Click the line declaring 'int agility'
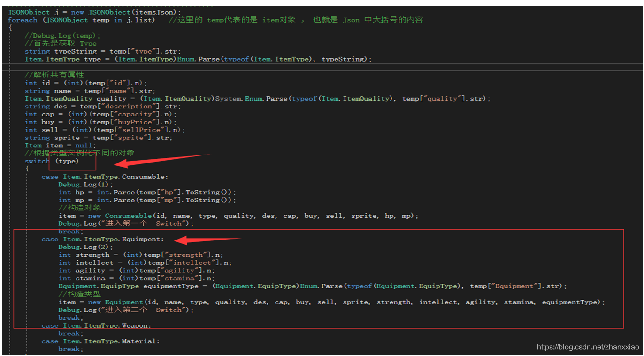The image size is (644, 356). [137, 271]
